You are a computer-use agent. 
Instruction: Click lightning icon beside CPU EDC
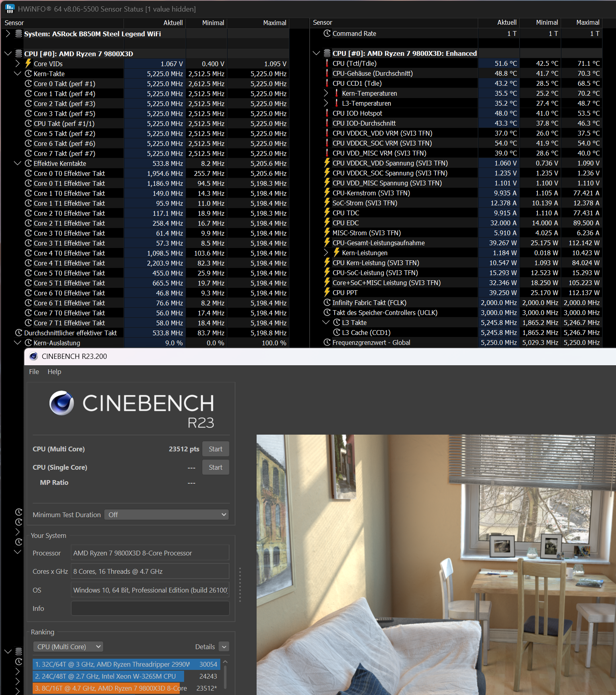[327, 222]
